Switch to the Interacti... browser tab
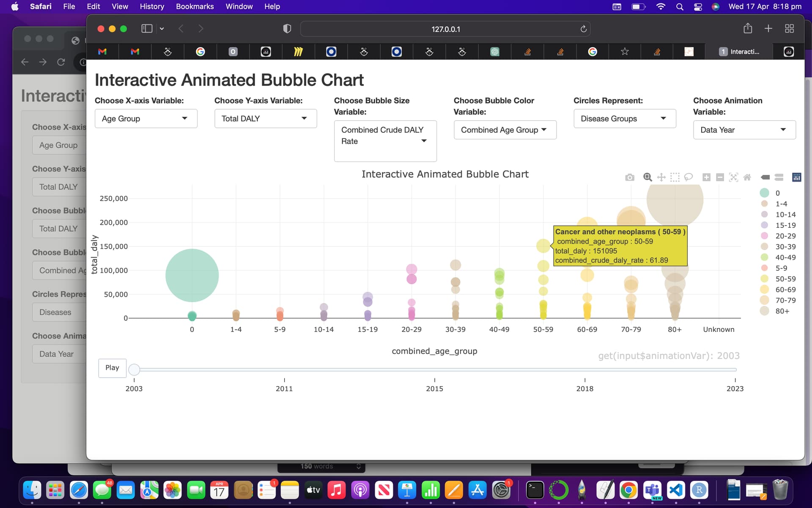 click(x=746, y=51)
